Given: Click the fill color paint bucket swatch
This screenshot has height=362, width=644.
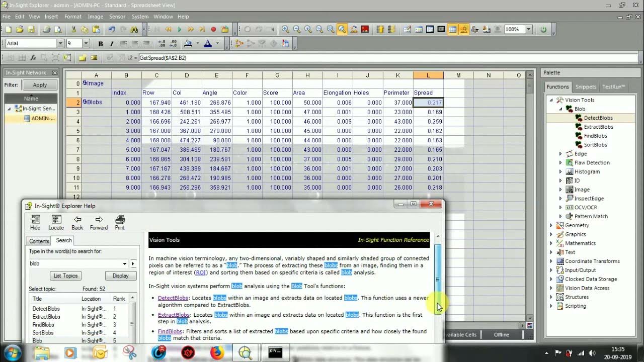Looking at the screenshot, I should tap(188, 44).
